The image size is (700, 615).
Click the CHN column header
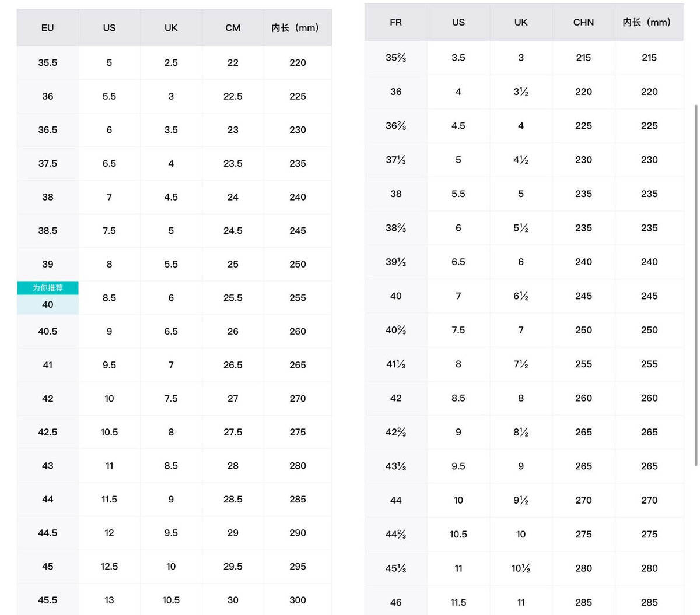(x=583, y=22)
